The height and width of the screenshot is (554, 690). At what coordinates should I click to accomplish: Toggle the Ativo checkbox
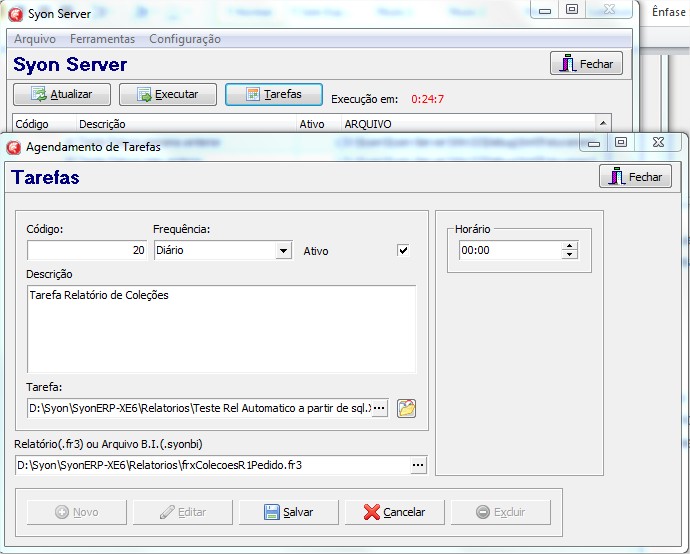coord(403,250)
